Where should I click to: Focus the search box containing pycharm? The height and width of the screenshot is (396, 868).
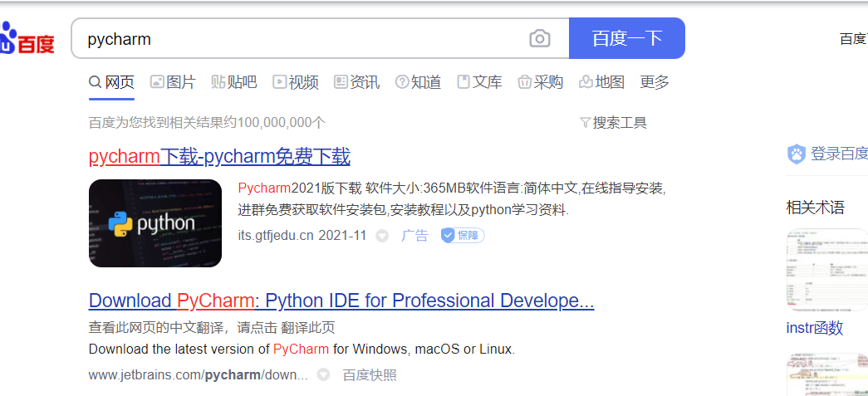pos(320,38)
